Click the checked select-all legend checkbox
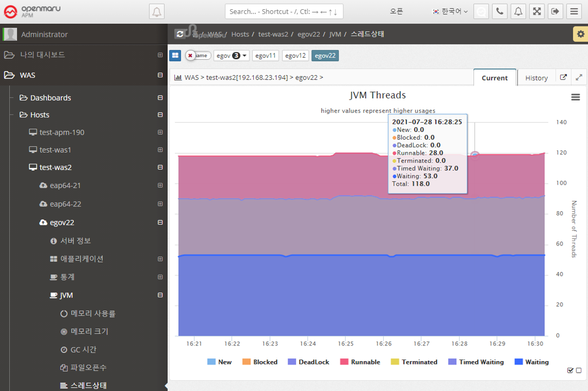Viewport: 588px width, 391px height. tap(570, 370)
